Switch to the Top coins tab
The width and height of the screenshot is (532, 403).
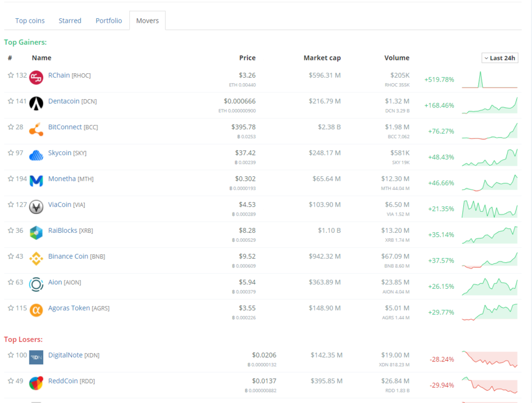click(x=30, y=21)
